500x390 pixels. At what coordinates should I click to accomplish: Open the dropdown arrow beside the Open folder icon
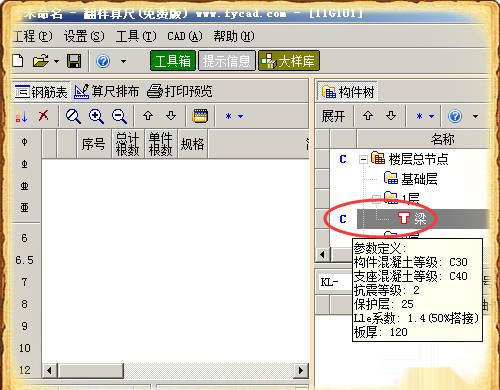(x=56, y=61)
